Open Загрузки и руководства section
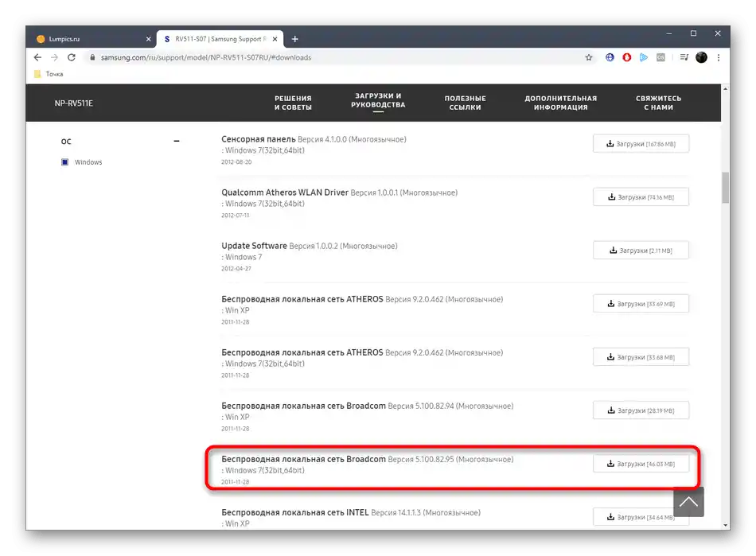This screenshot has height=556, width=756. pyautogui.click(x=378, y=100)
